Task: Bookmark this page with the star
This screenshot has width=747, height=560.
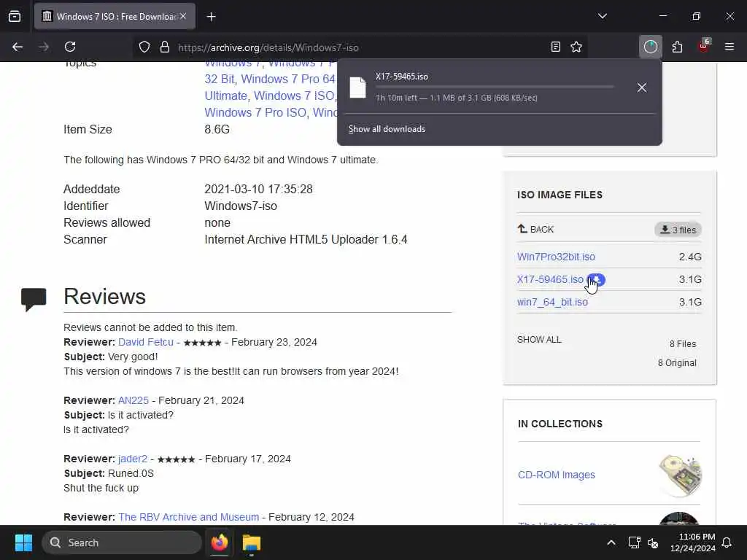Action: (576, 47)
